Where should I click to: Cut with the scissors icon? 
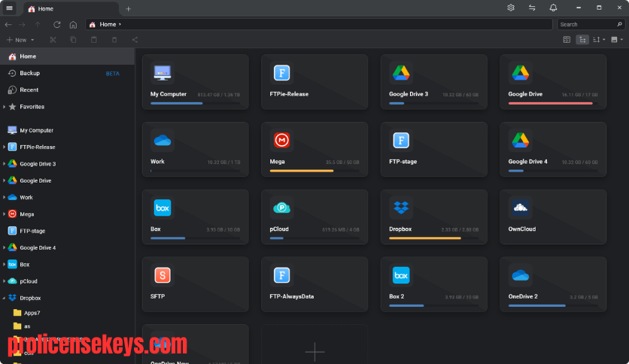[x=53, y=40]
